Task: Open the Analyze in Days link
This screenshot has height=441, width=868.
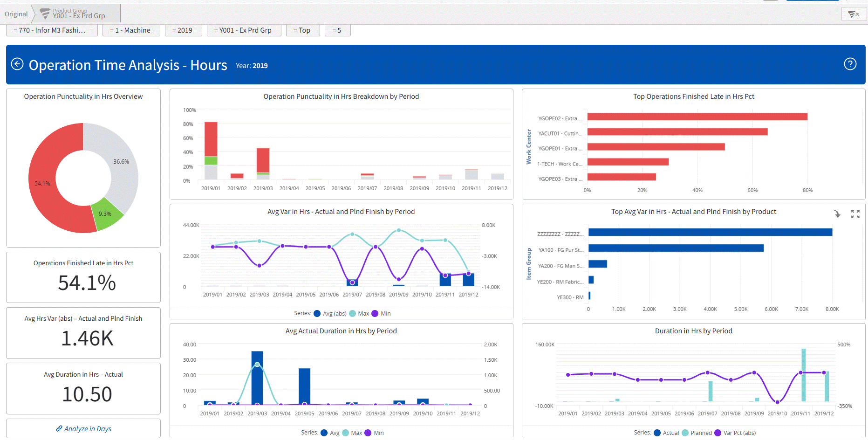Action: 88,429
